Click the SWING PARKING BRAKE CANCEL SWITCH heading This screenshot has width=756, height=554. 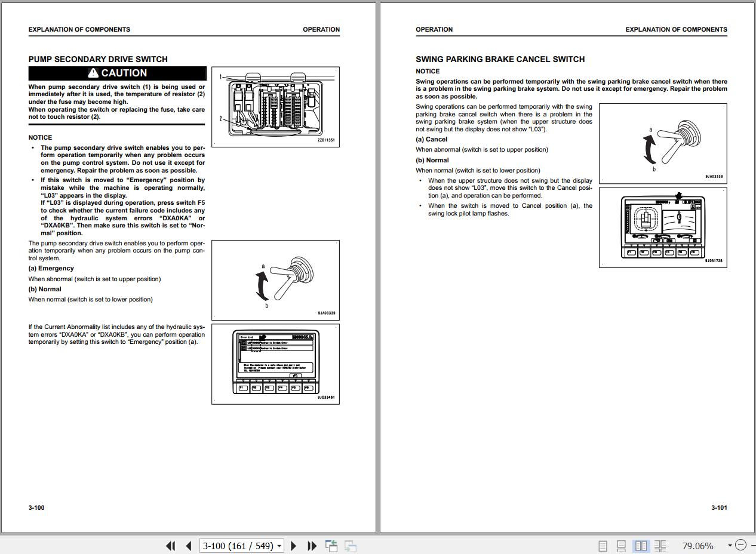point(500,59)
